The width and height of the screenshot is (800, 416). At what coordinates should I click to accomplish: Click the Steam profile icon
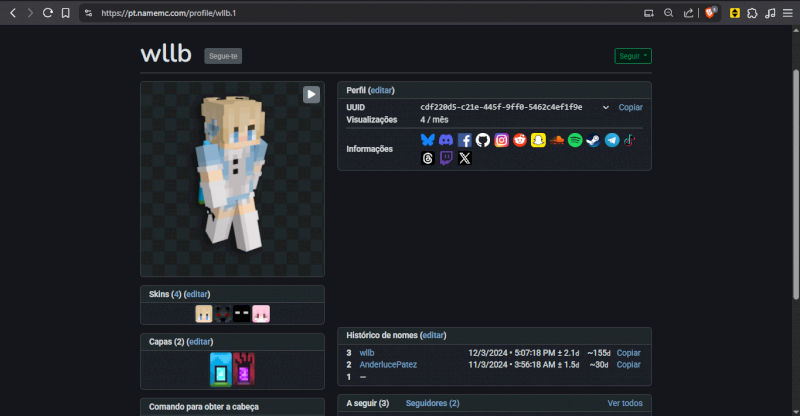point(593,141)
